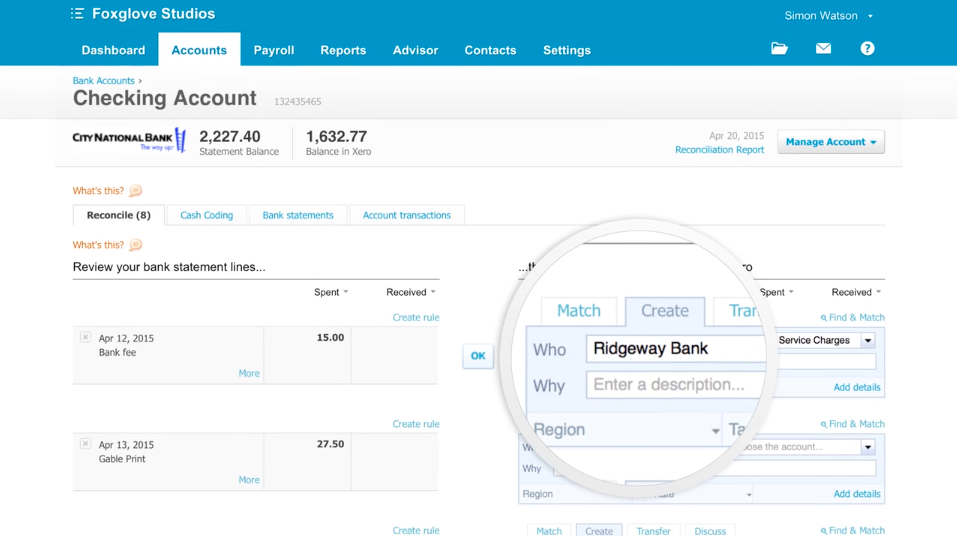
Task: Click the City National Bank logo
Action: (x=129, y=140)
